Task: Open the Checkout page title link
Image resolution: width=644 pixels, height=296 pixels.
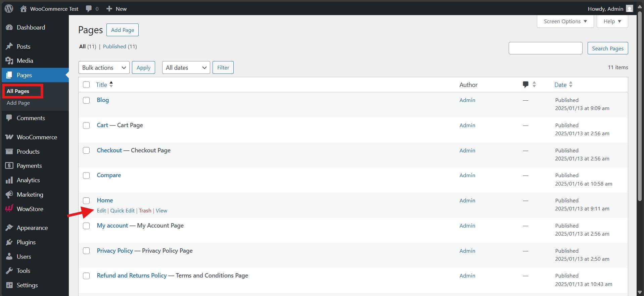Action: (x=109, y=150)
